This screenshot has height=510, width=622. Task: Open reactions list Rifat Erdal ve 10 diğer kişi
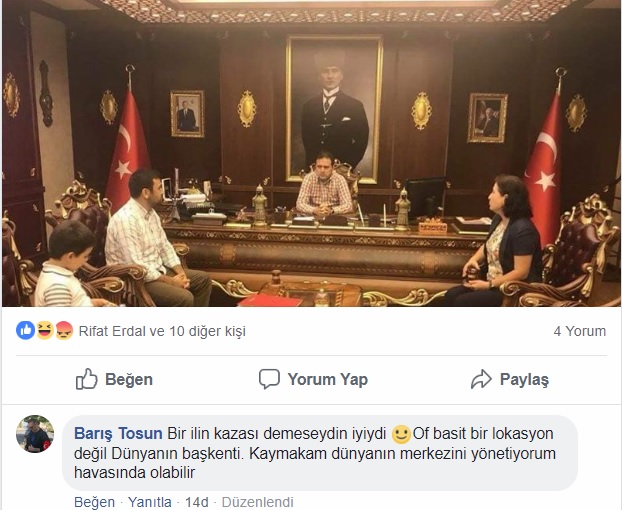tap(162, 331)
